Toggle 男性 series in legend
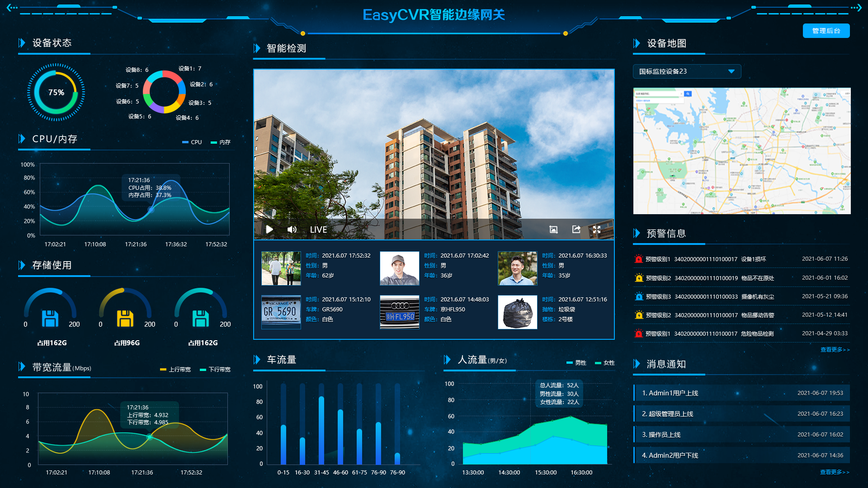Viewport: 868px width, 488px height. [576, 363]
